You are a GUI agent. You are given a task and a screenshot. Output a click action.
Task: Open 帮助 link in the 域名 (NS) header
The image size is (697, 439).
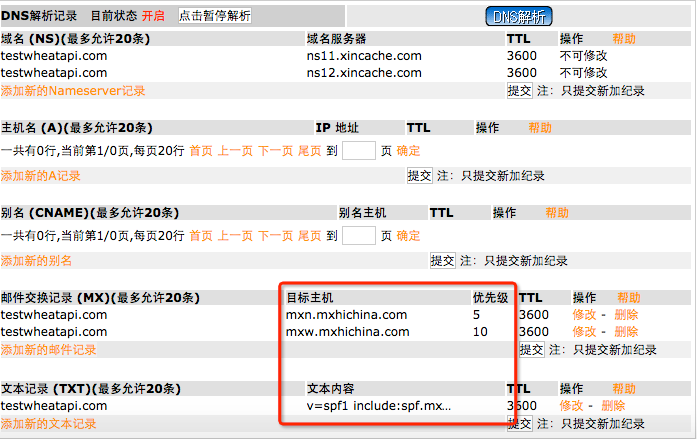tap(623, 38)
